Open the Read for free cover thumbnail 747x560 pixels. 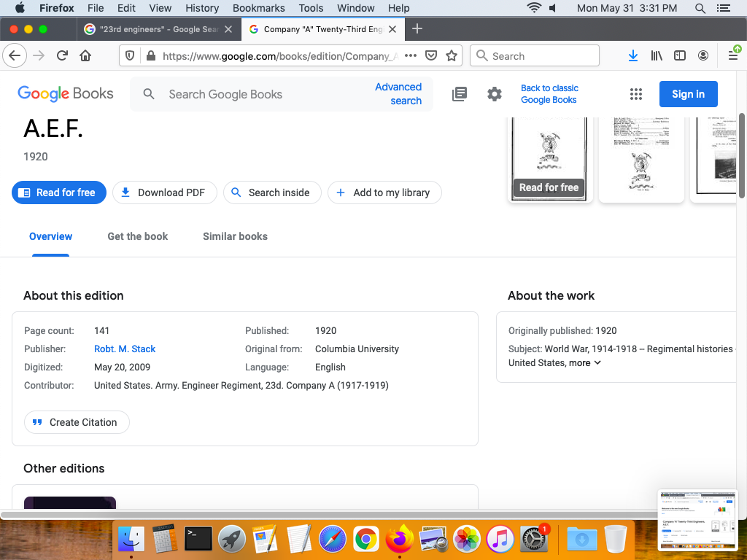(x=549, y=157)
